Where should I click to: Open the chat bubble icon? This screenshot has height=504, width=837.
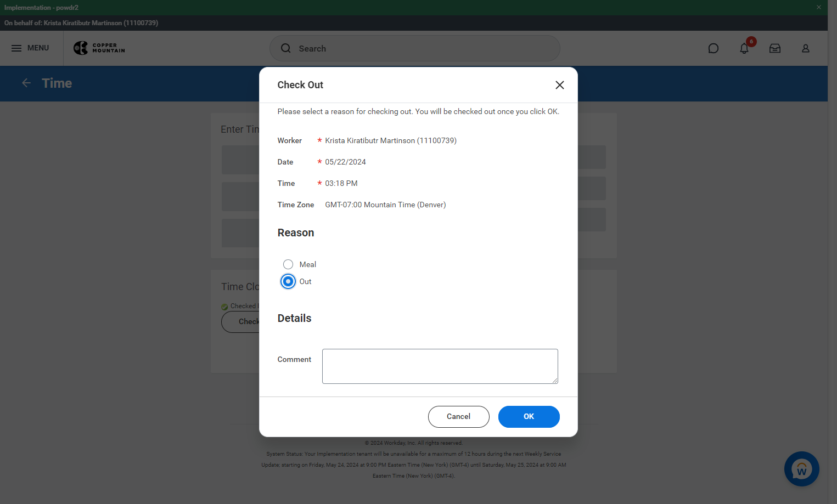click(x=714, y=48)
